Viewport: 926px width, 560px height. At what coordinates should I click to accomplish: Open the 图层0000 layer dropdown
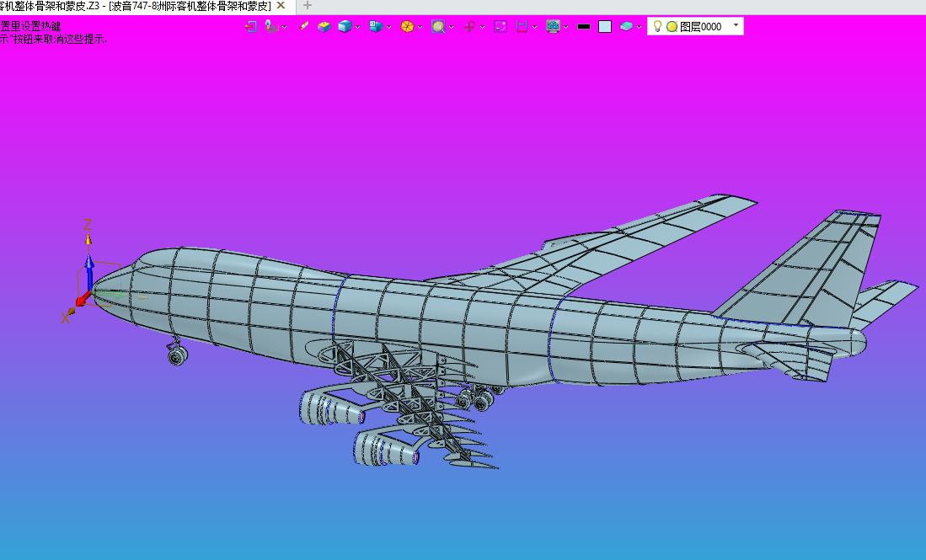click(736, 25)
